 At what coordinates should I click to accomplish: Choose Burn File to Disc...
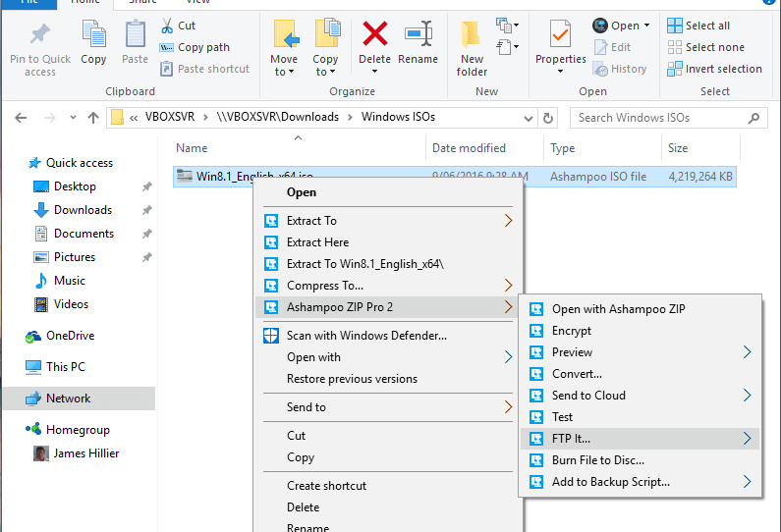641,460
